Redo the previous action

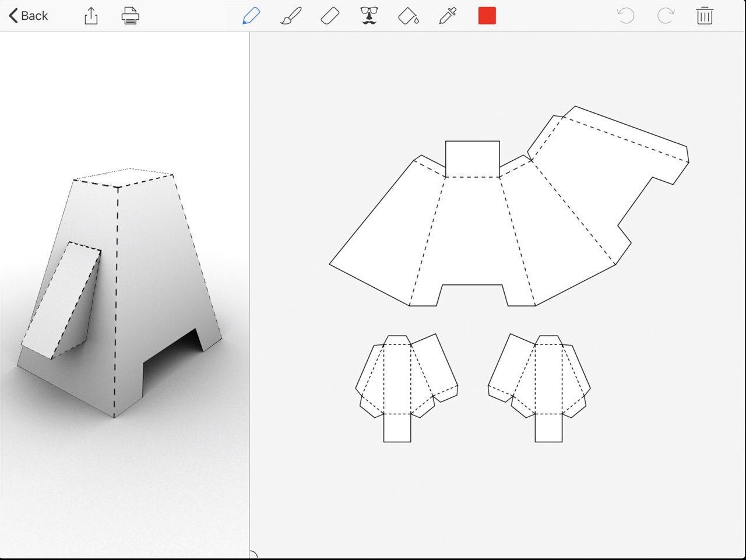tap(665, 16)
